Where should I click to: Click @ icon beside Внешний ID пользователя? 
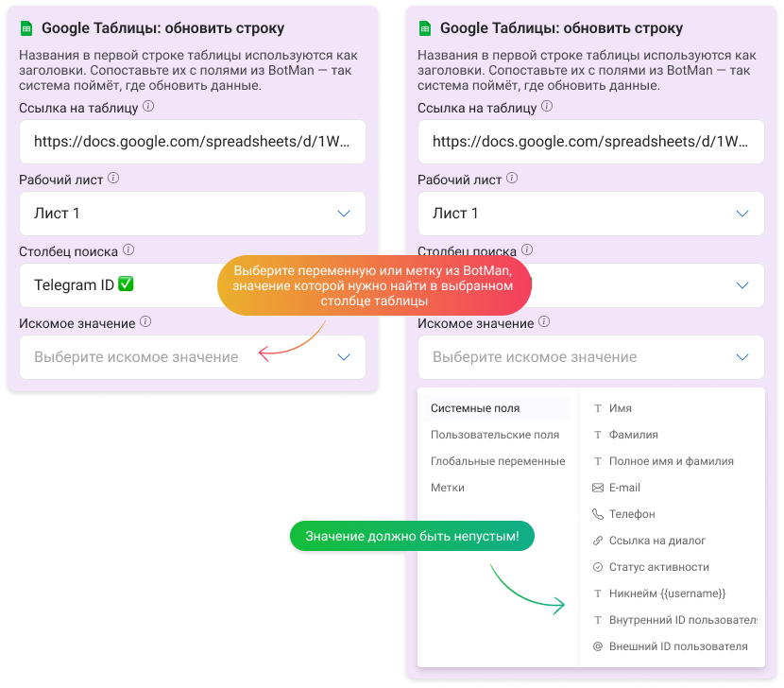click(x=598, y=646)
